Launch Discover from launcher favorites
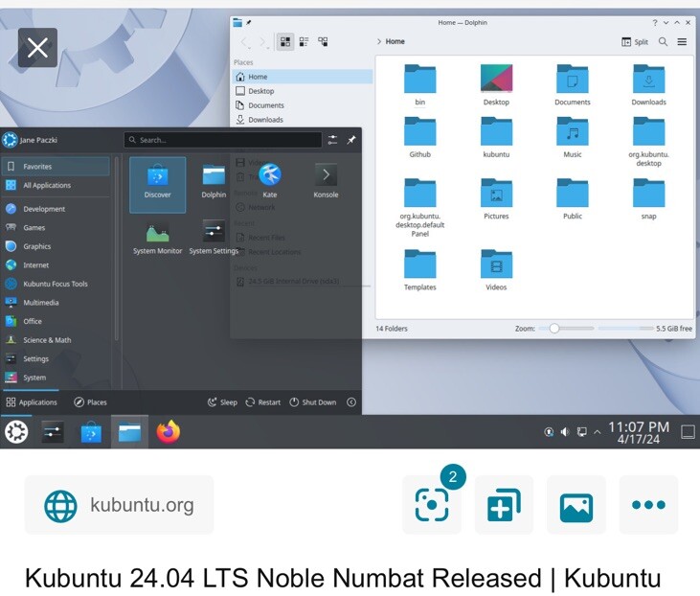 point(158,185)
